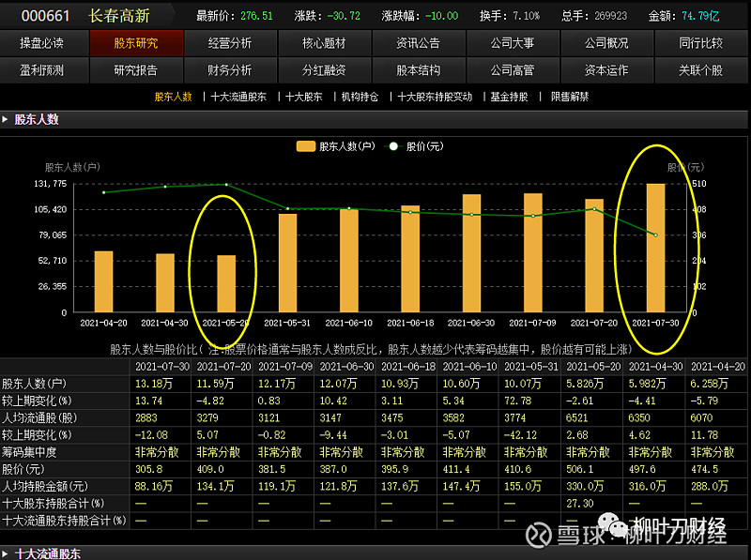This screenshot has height=560, width=751.
Task: Click the 6.258万 shareholder count cell
Action: click(x=709, y=384)
